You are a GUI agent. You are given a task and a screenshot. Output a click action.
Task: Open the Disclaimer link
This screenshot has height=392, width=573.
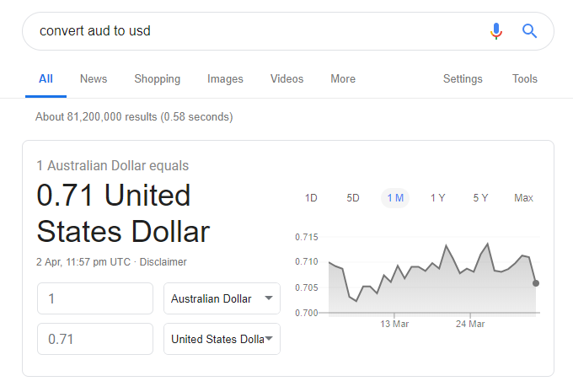163,262
